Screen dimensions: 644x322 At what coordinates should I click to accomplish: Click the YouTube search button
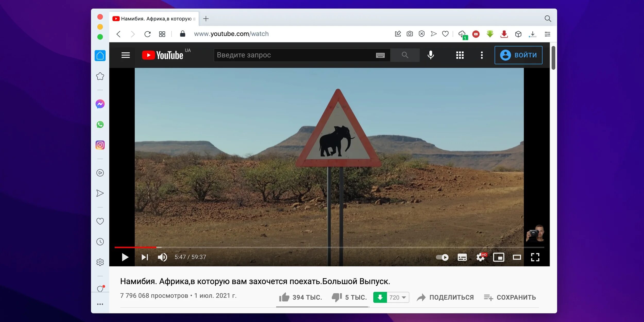(x=405, y=55)
